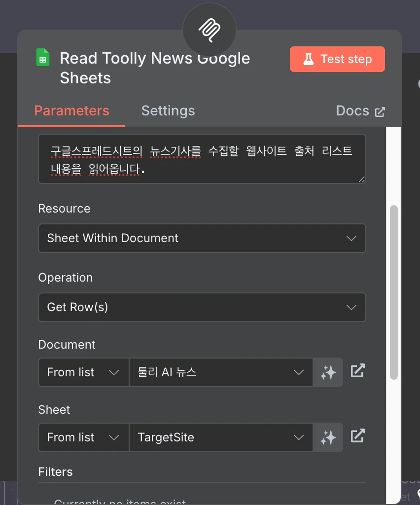Click the Test step button

click(x=337, y=59)
